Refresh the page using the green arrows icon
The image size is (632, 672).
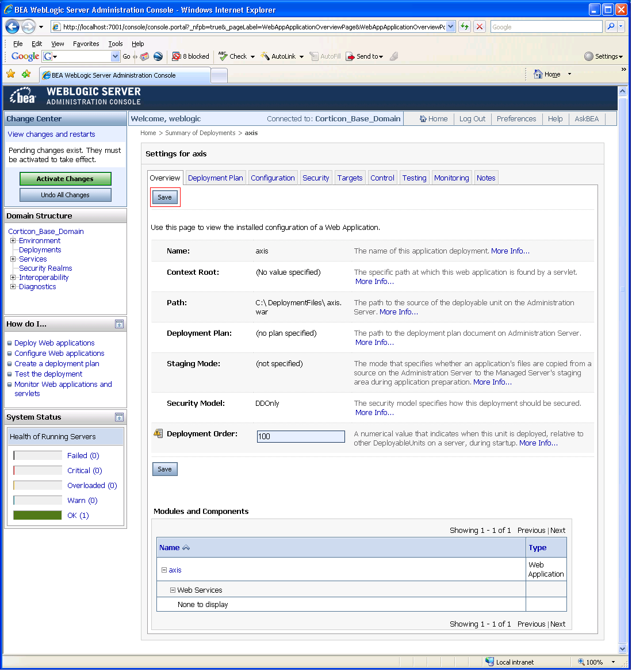464,26
